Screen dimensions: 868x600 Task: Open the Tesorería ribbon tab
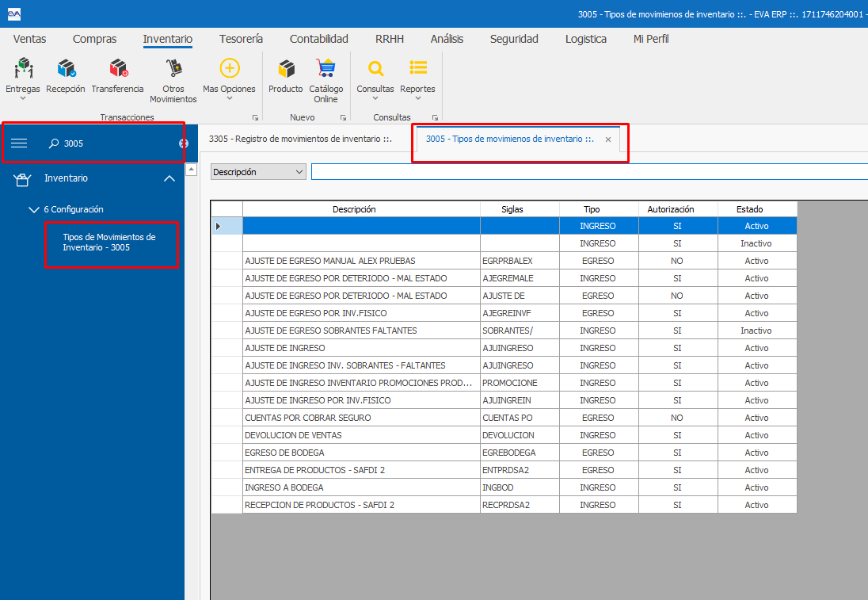tap(241, 39)
